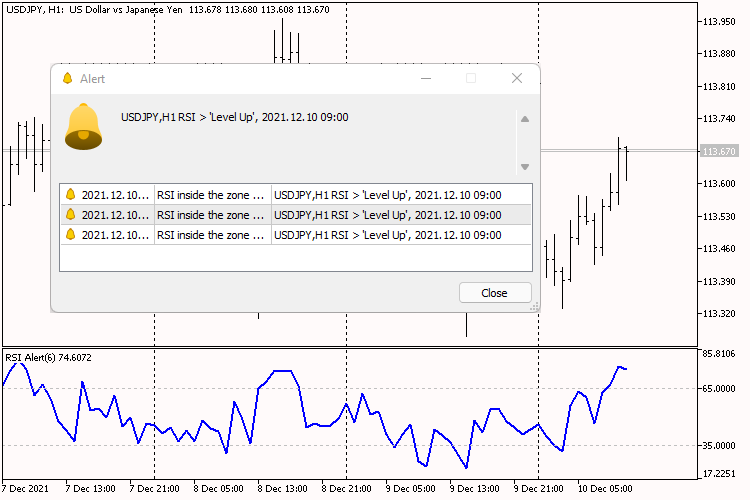This screenshot has width=750, height=500.
Task: Click the 113.320 price axis label
Action: tap(719, 313)
